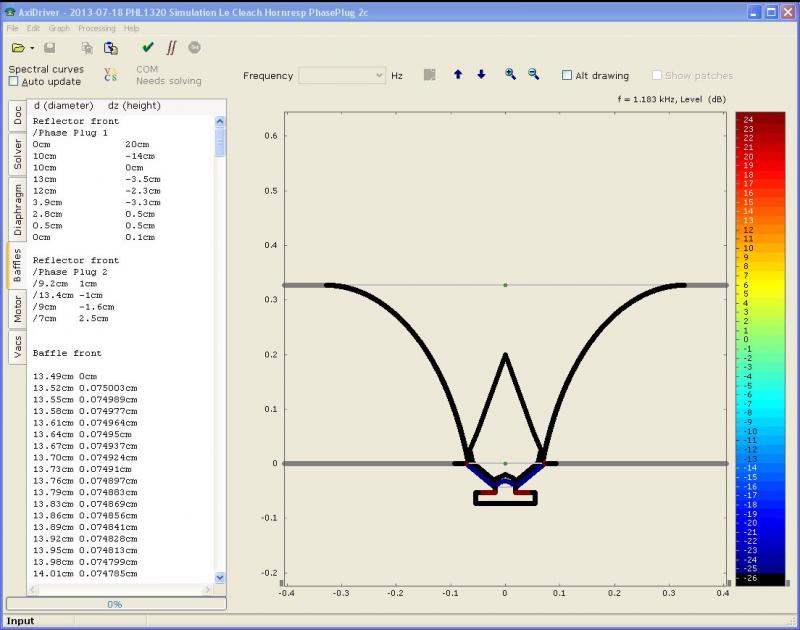
Task: Open a file with the folder icon
Action: click(18, 48)
